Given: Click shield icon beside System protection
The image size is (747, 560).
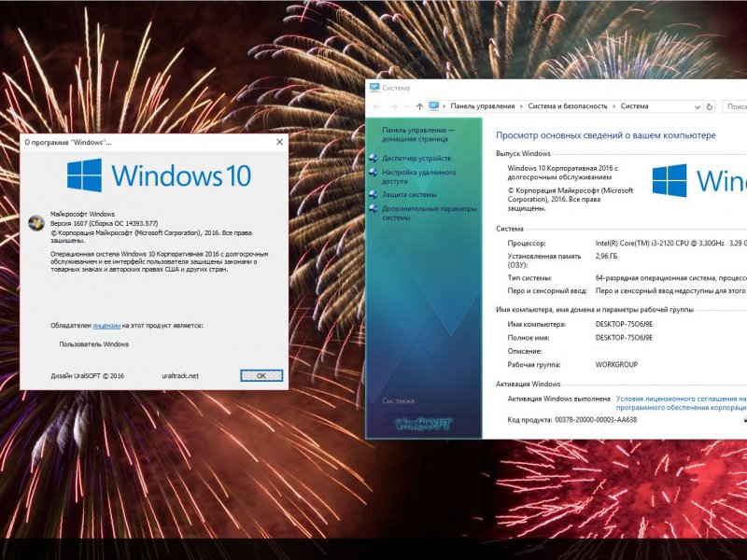Looking at the screenshot, I should 373,195.
